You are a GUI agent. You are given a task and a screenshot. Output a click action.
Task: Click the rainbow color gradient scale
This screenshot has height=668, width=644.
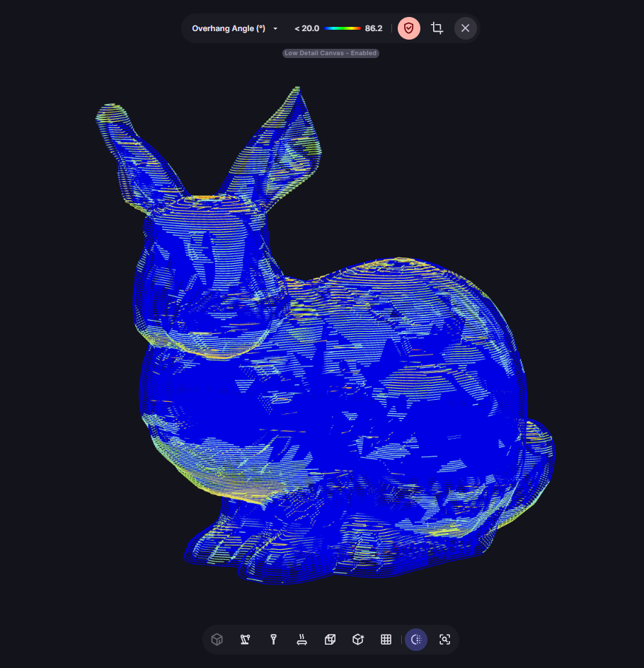pyautogui.click(x=342, y=28)
